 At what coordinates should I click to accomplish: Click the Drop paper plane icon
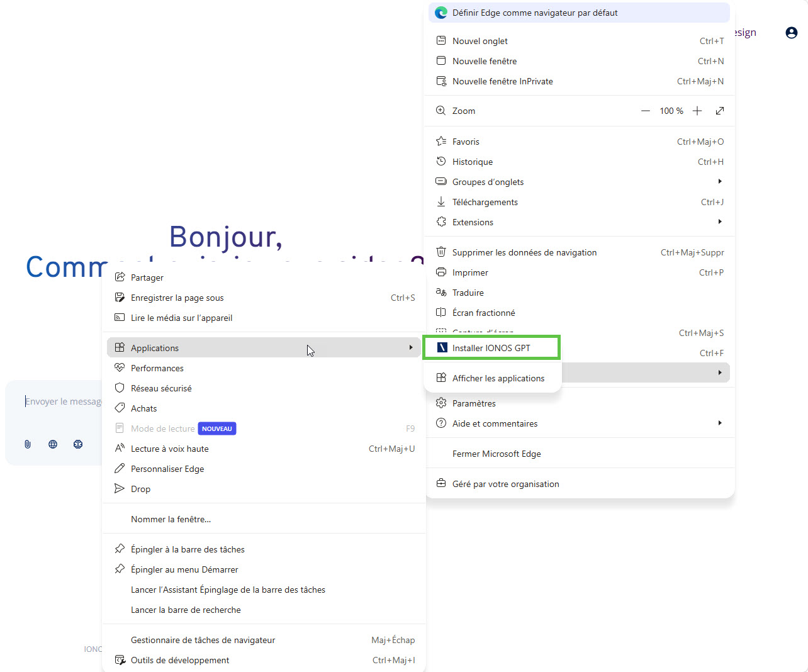click(120, 489)
